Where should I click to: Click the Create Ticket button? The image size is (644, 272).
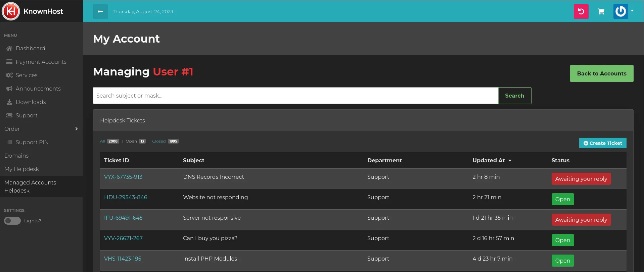(x=602, y=143)
